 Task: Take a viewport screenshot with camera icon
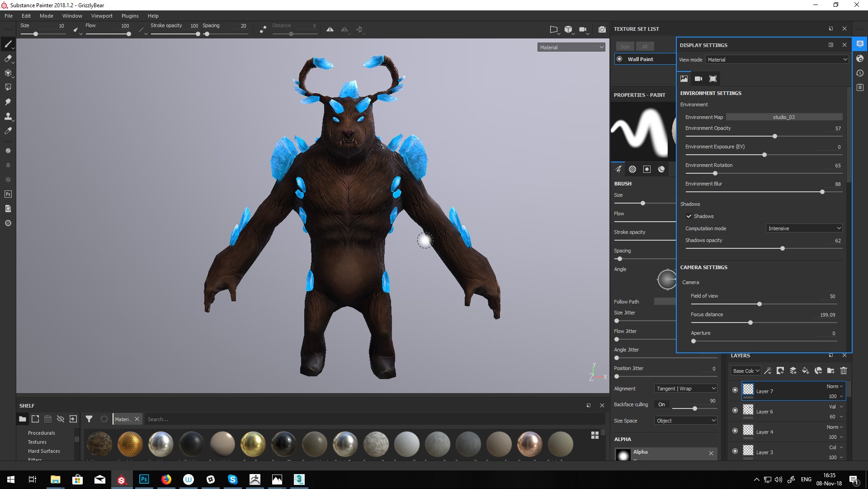point(602,29)
